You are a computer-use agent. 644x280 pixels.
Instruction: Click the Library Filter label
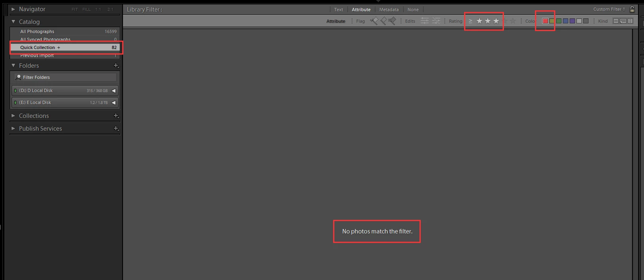[x=144, y=10]
